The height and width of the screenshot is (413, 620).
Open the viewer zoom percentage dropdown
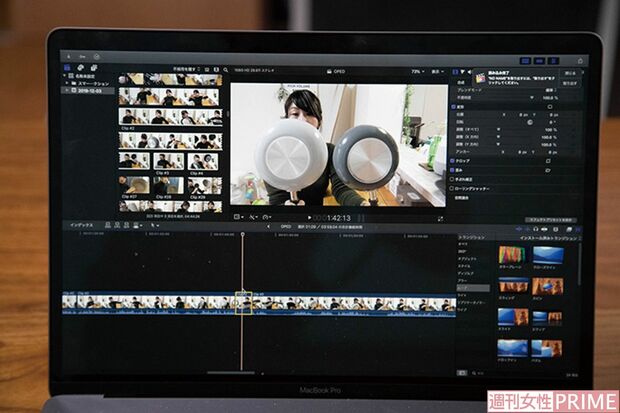tap(415, 73)
